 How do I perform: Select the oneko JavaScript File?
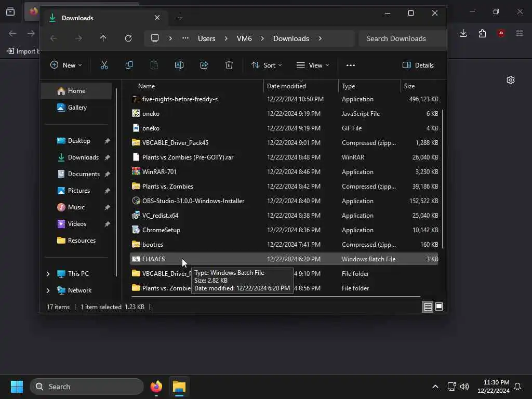[284, 114]
